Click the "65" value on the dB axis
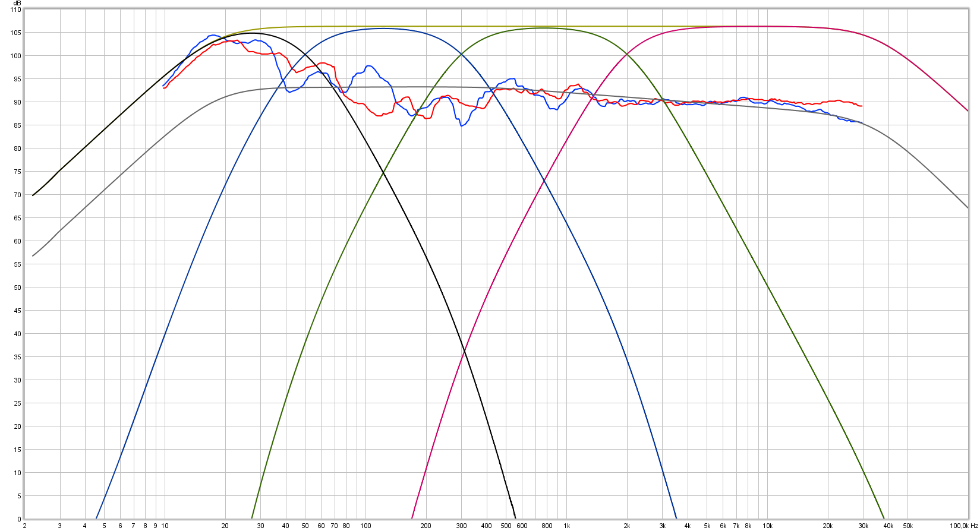 click(17, 218)
